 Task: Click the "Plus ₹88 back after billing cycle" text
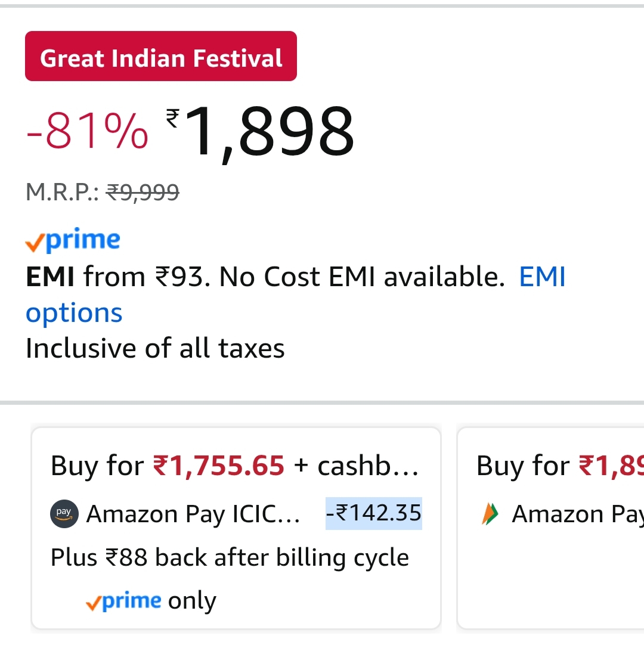230,558
